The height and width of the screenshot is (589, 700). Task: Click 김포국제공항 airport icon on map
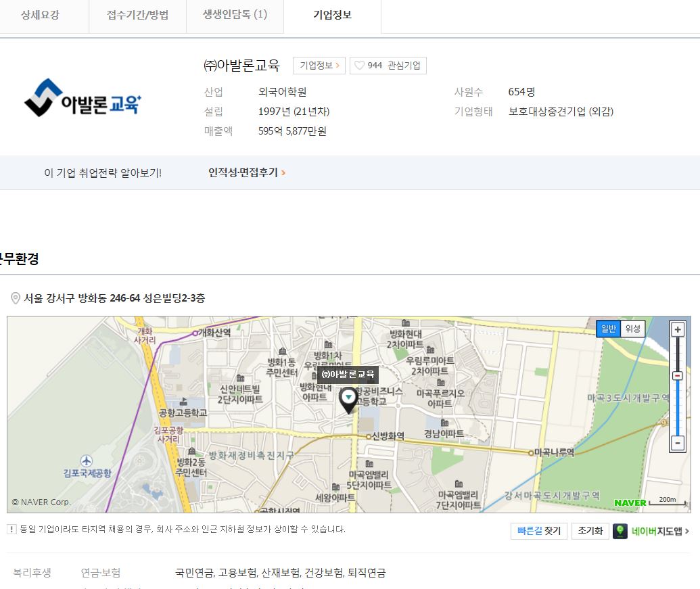87,461
